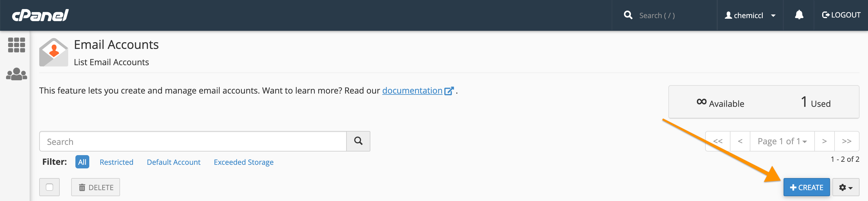
Task: Expand the chemiccl user dropdown
Action: click(750, 15)
